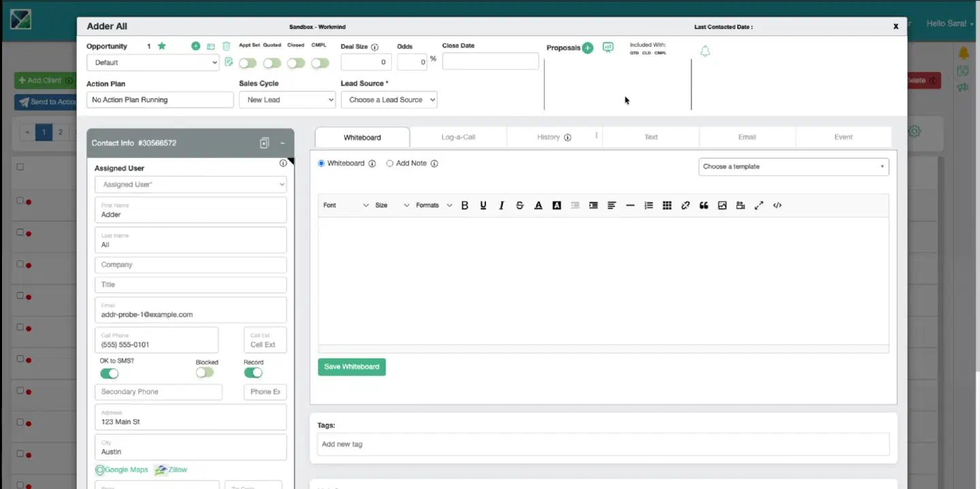Viewport: 980px width, 489px height.
Task: Add a new proposal with plus icon
Action: point(588,48)
